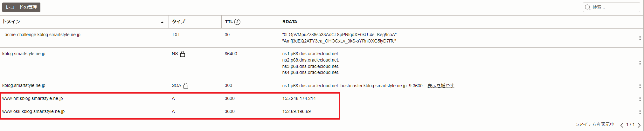Open actions menu for www-osk record
This screenshot has height=131, width=644.
pos(640,112)
